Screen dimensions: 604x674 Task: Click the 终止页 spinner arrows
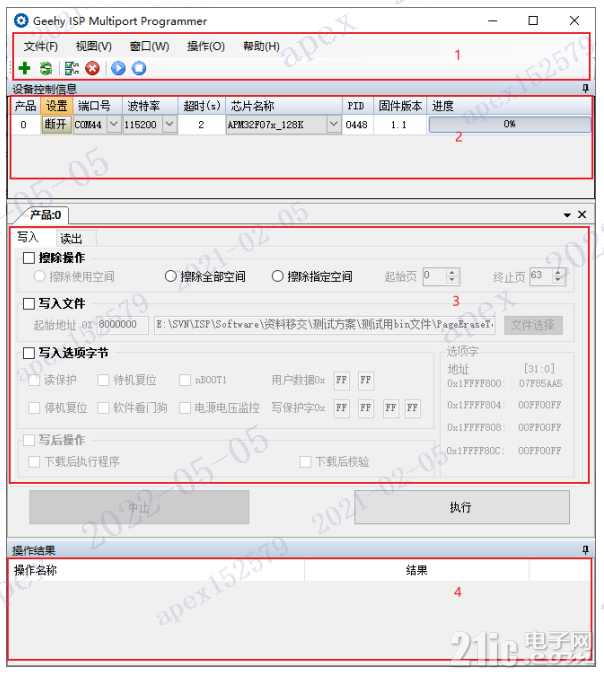(x=558, y=276)
